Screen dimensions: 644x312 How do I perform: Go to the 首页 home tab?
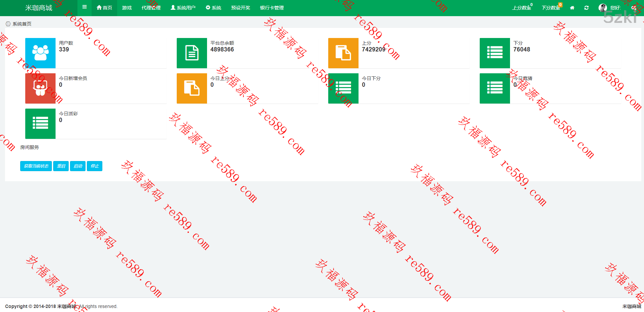pos(104,8)
